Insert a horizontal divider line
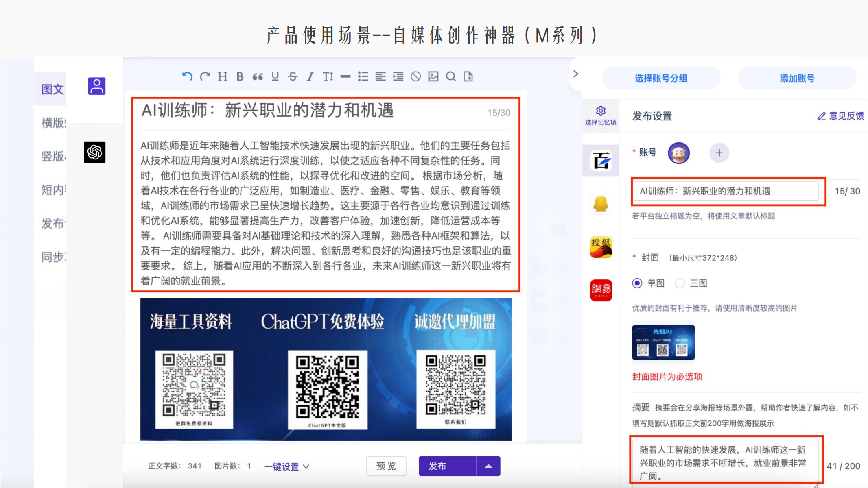The width and height of the screenshot is (868, 488). click(x=345, y=76)
